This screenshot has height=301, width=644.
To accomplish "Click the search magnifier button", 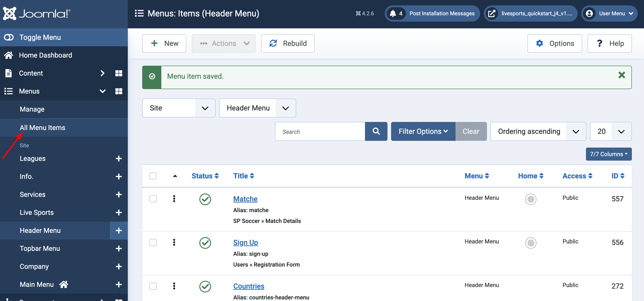I will [x=376, y=131].
